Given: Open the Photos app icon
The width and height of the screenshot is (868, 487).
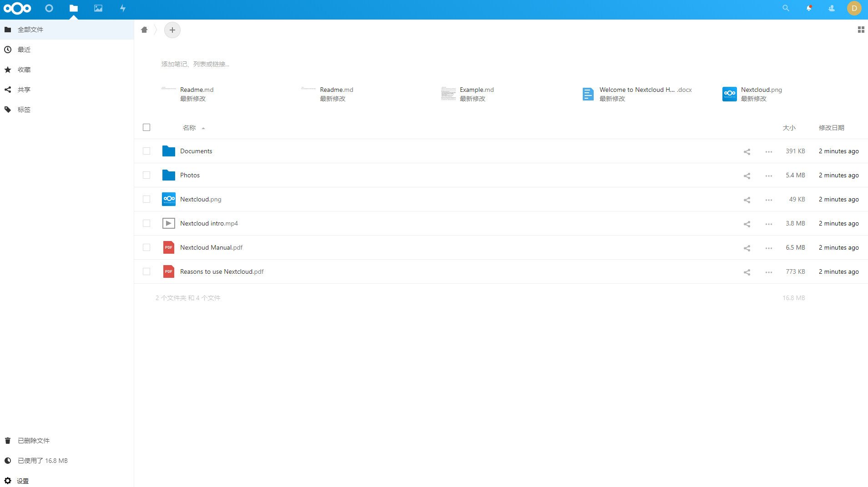Looking at the screenshot, I should click(98, 8).
